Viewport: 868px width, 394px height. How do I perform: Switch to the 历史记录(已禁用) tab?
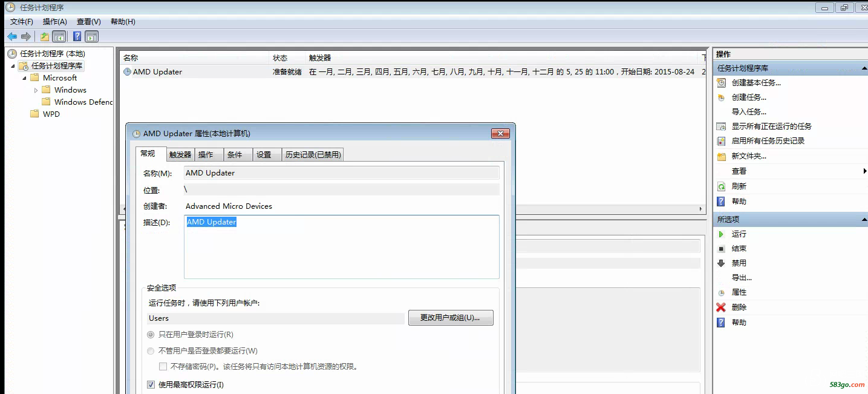coord(313,155)
